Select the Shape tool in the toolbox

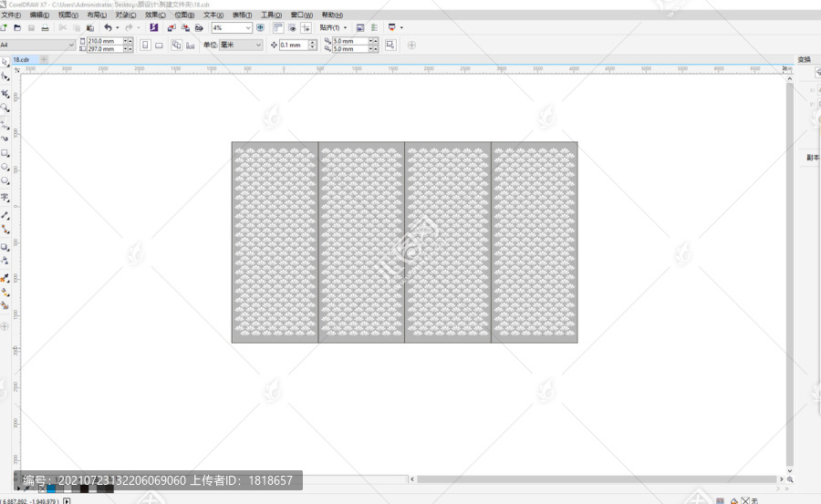coord(5,77)
